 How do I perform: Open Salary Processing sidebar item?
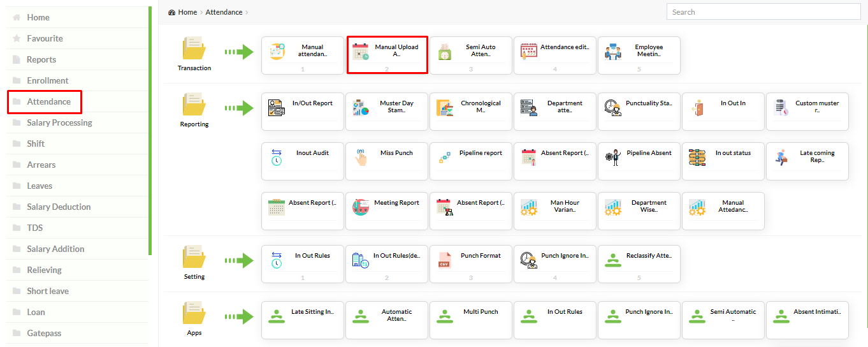pyautogui.click(x=77, y=122)
